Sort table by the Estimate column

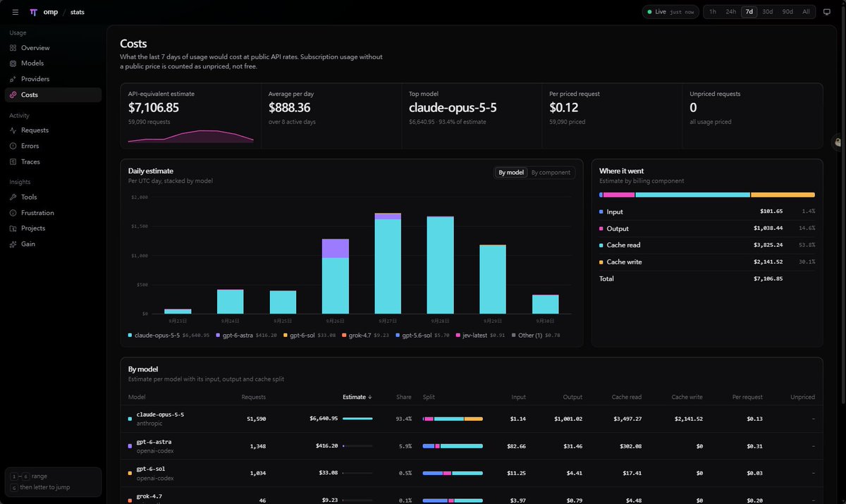pos(357,397)
